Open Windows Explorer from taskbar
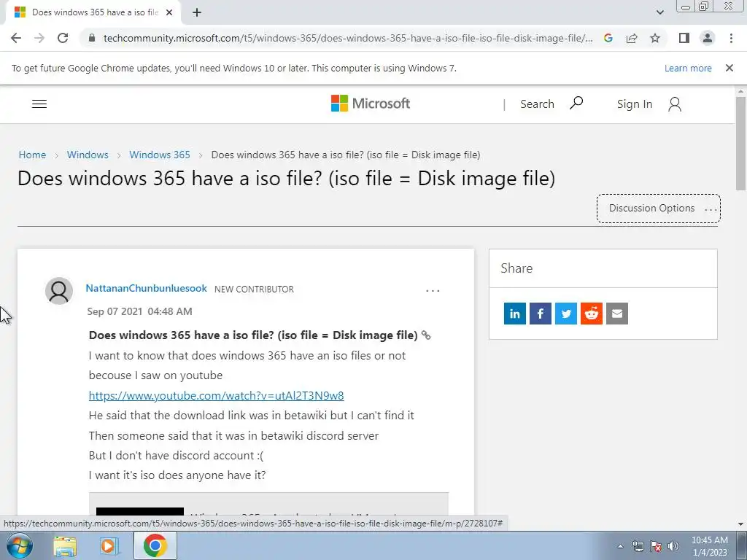 pos(65,545)
